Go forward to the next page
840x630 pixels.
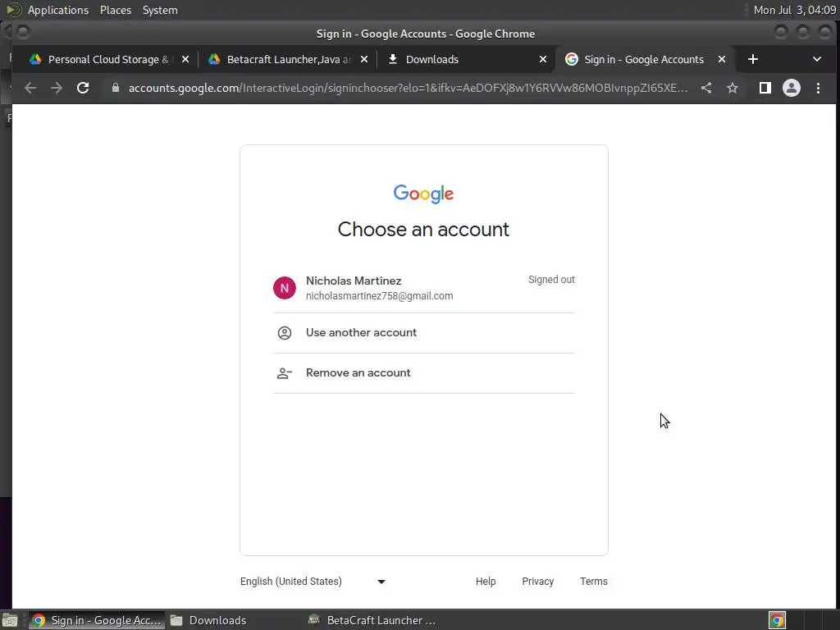(x=57, y=88)
